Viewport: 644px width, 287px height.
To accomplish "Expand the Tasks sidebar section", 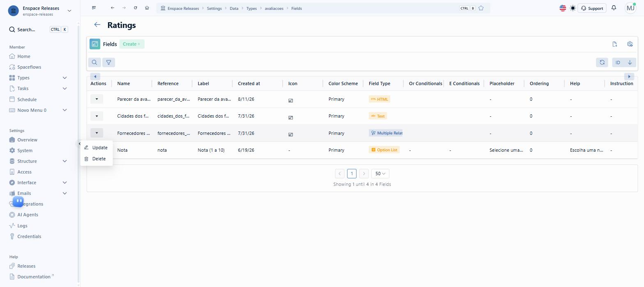I will point(64,88).
